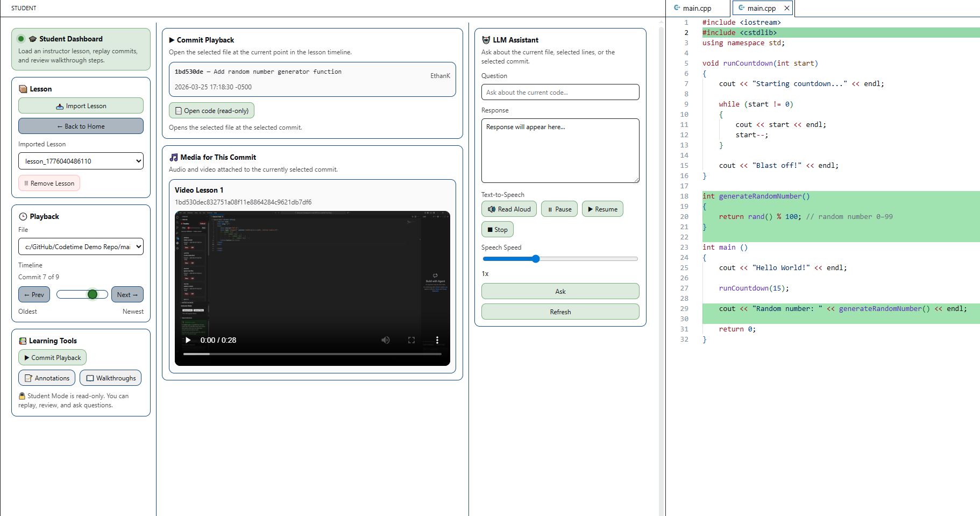Open the video's more-options menu
The height and width of the screenshot is (516, 980).
pos(437,340)
